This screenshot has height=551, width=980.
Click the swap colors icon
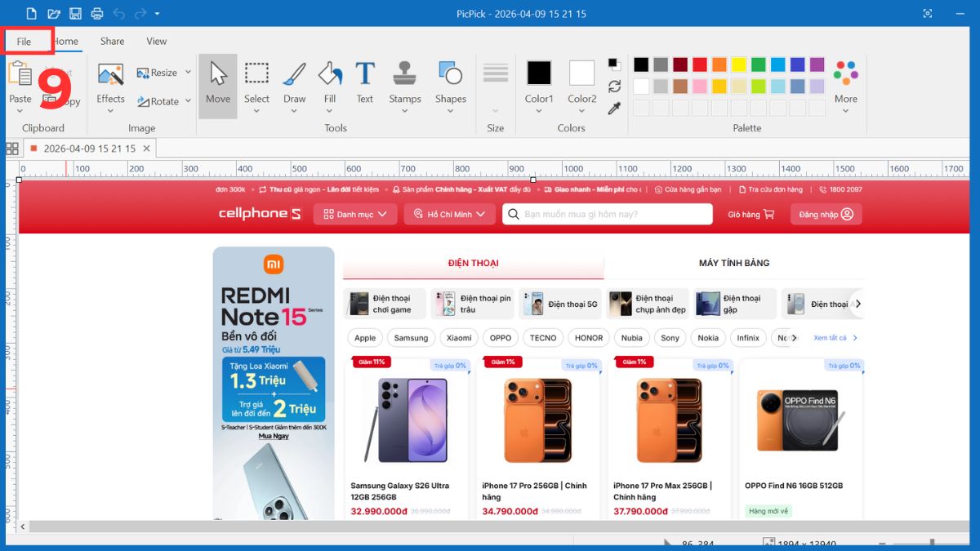point(614,87)
